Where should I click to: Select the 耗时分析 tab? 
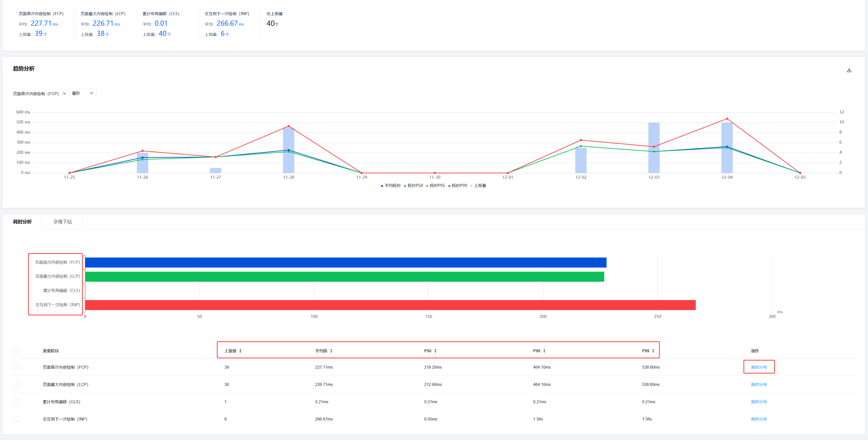[x=22, y=222]
